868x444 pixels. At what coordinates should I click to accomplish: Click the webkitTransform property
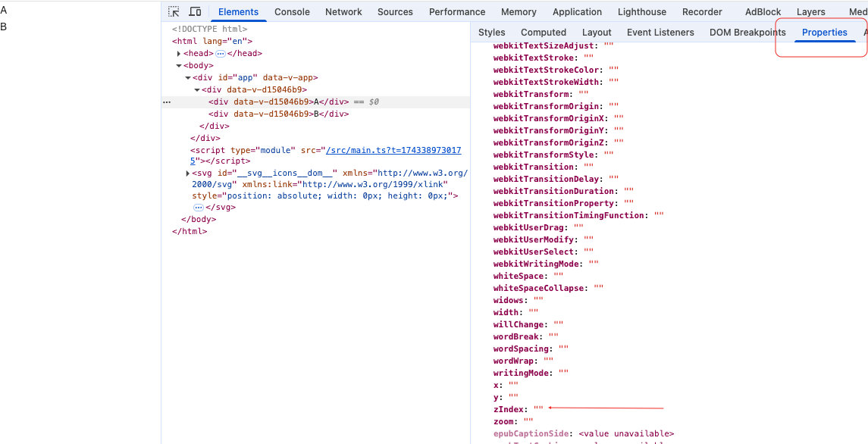click(541, 94)
